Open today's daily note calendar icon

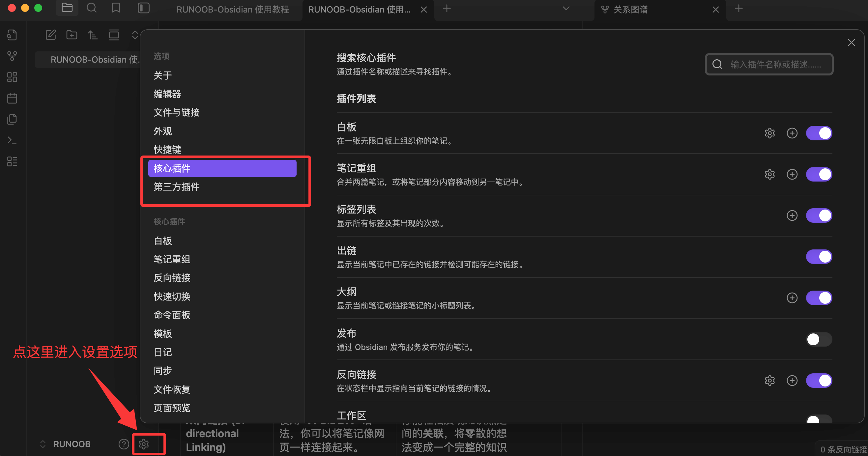coord(12,98)
